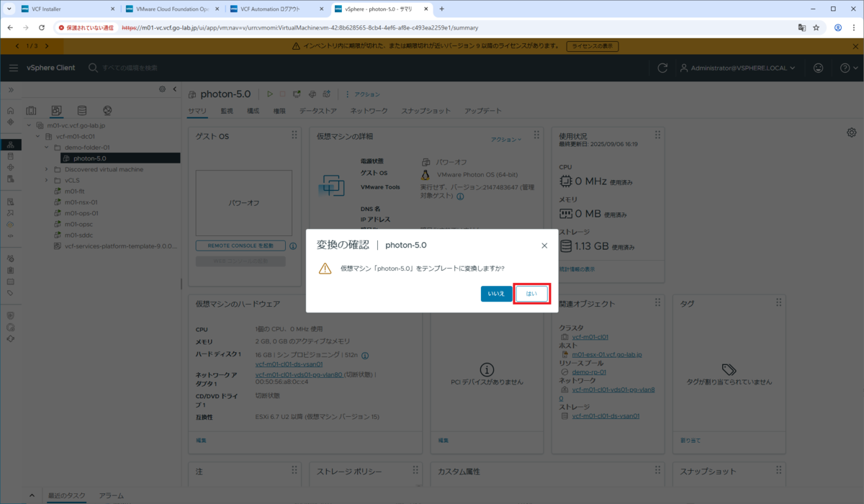Go to previous notification in banner

[x=17, y=46]
